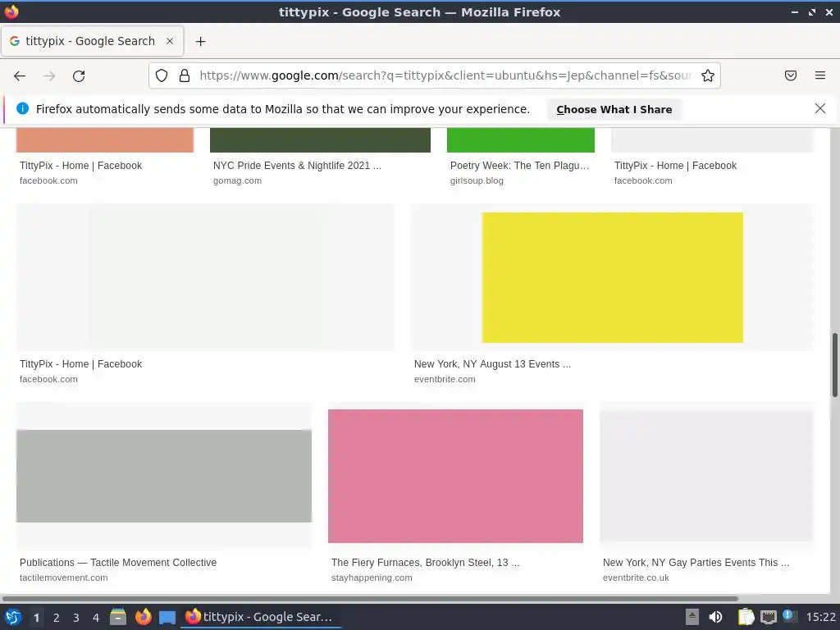Screen dimensions: 840x630
Task: Click the horizontal page scrollbar
Action: (370, 598)
